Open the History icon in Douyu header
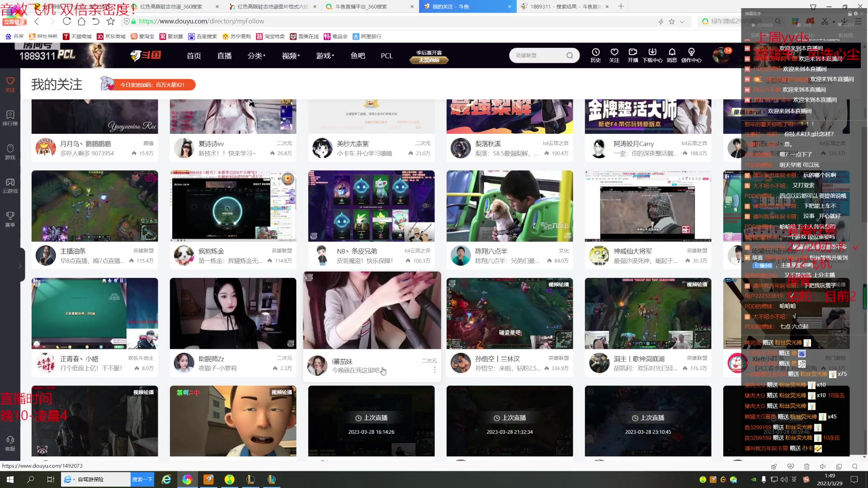The height and width of the screenshot is (488, 868). pyautogui.click(x=595, y=55)
